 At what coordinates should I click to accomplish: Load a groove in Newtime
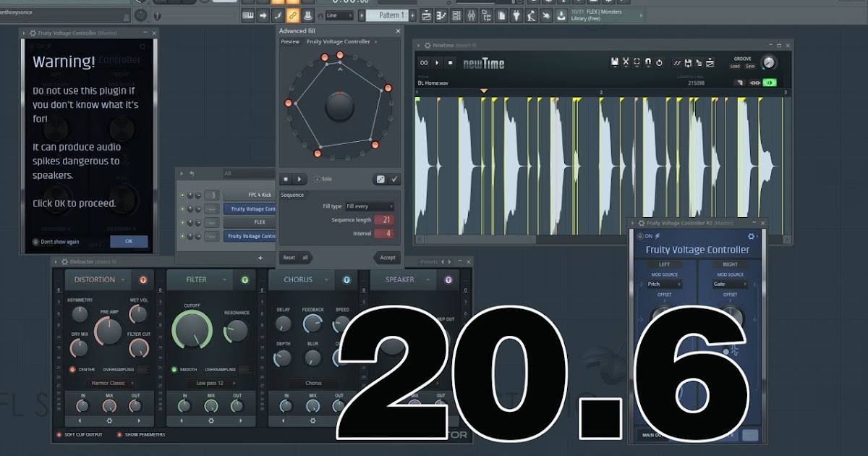(735, 67)
